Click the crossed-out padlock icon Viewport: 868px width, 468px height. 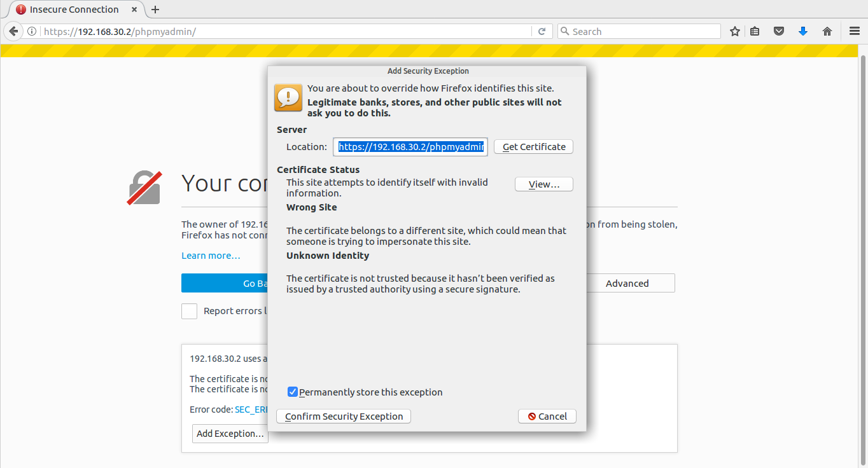144,188
